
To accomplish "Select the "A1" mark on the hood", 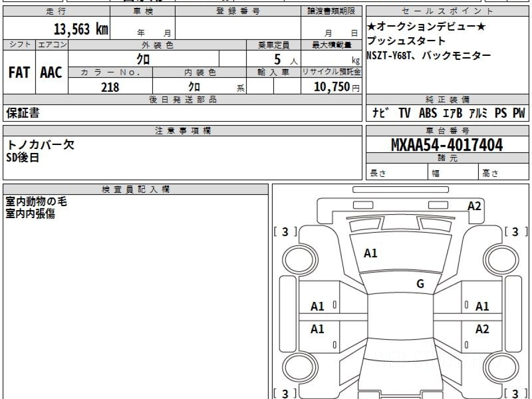I will tap(371, 254).
